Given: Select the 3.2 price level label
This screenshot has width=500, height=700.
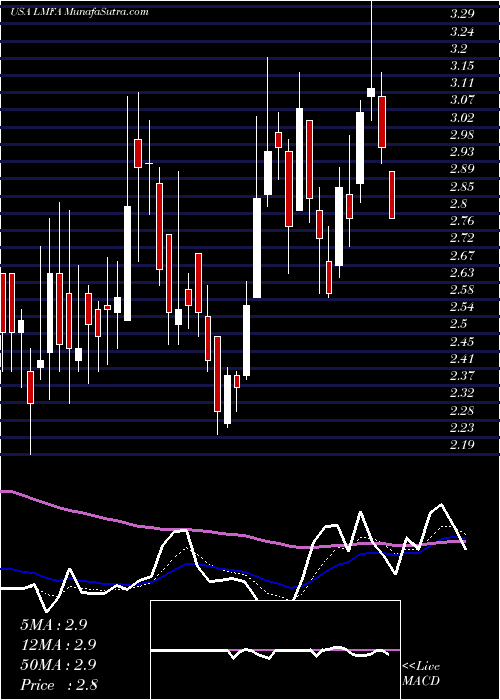Looking at the screenshot, I should click(458, 49).
